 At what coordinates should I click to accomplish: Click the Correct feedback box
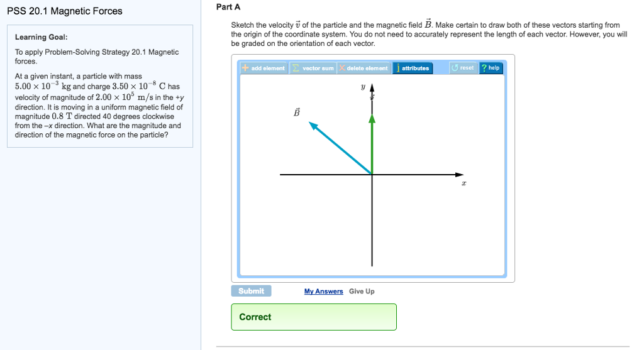point(313,317)
